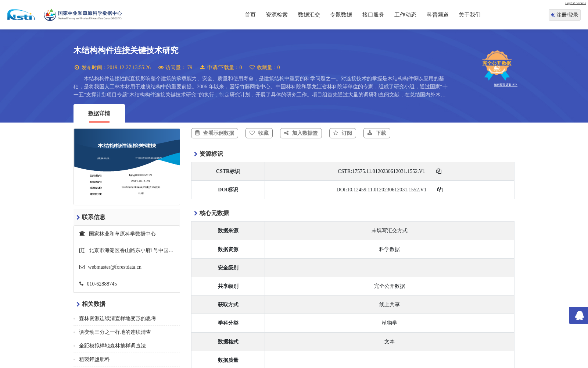Click CSTR:17575.11.0120230612031.1552.V1 value

(381, 171)
